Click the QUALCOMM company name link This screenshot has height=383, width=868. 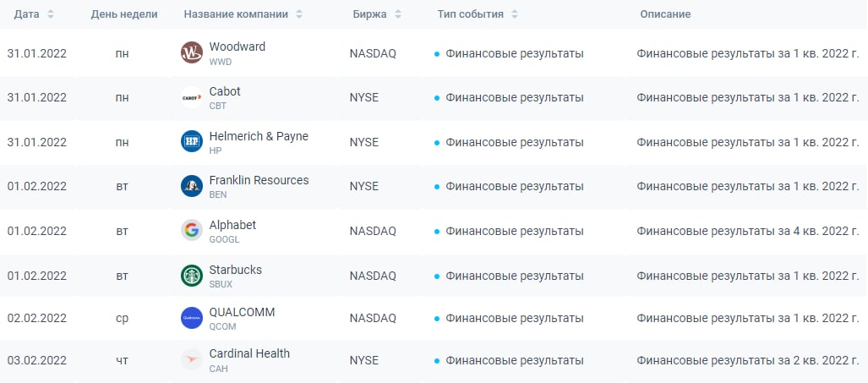click(242, 312)
